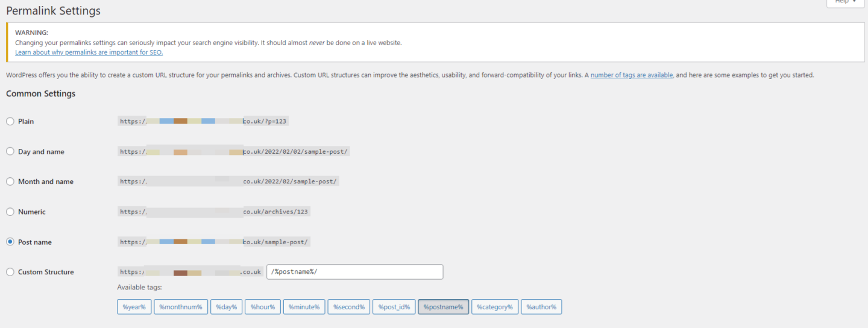Add the %year% tag
The width and height of the screenshot is (868, 328).
click(134, 307)
